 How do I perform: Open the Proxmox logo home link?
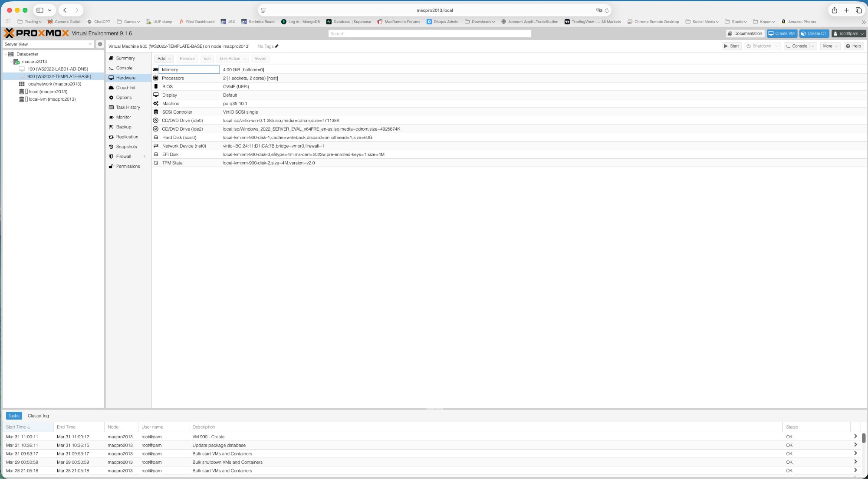pos(37,33)
